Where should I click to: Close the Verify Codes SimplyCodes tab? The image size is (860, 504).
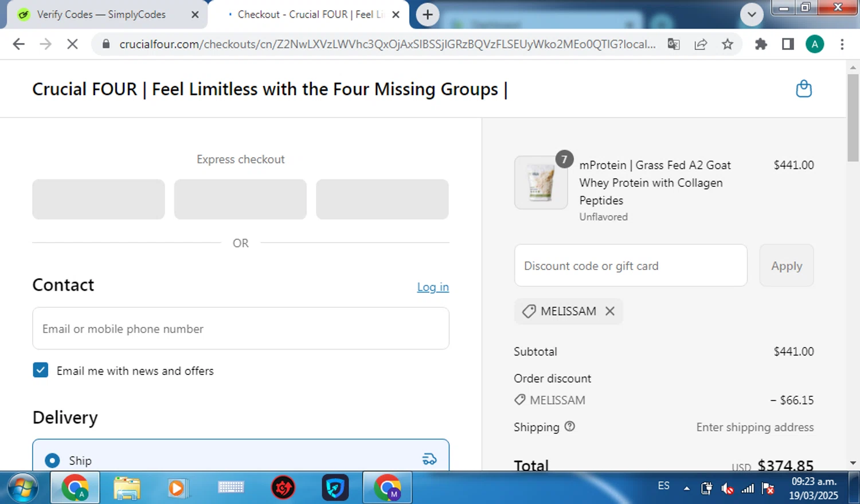click(195, 15)
